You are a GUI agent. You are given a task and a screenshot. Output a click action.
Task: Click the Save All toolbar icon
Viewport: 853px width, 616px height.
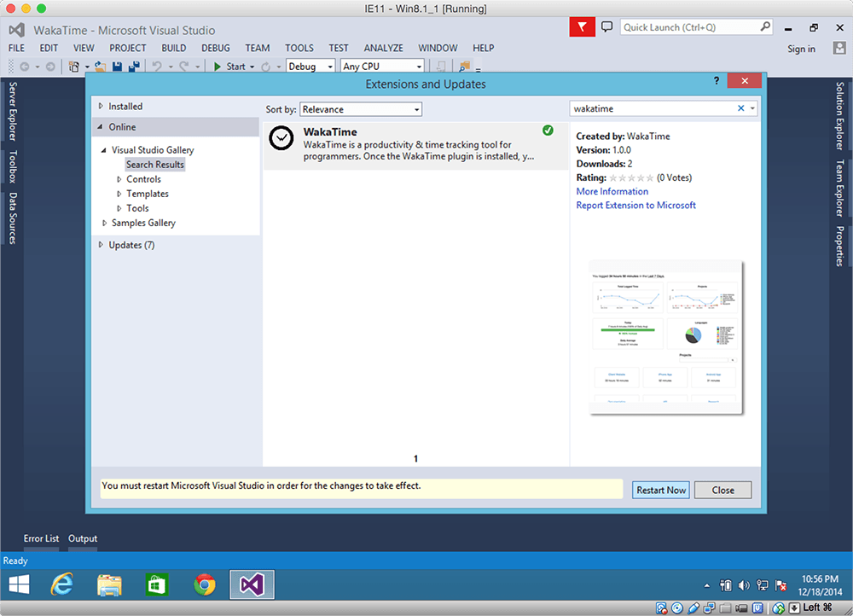[133, 67]
